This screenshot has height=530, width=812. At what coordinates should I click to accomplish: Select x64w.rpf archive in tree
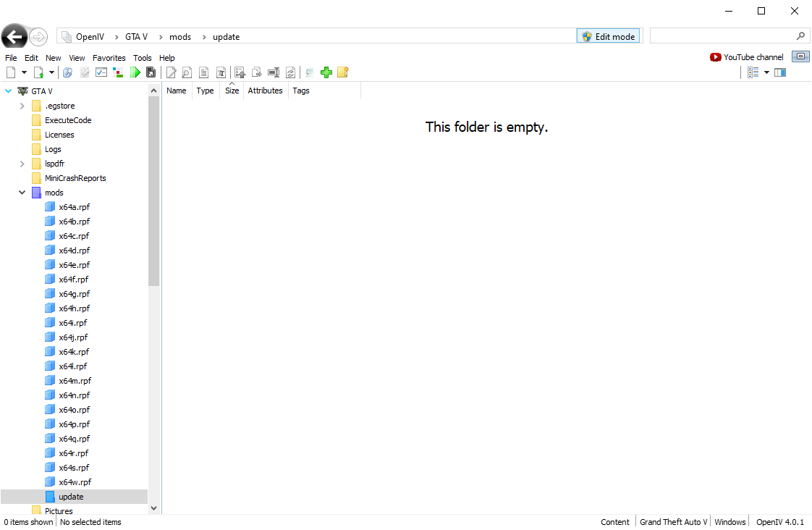(x=75, y=482)
